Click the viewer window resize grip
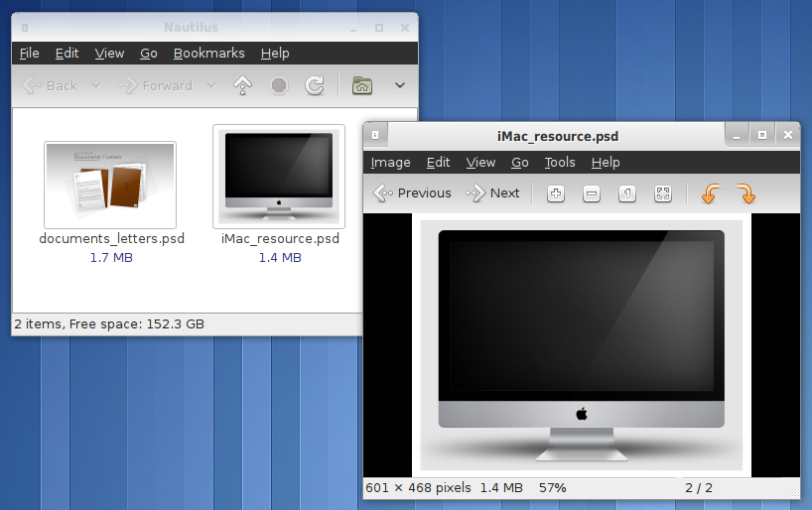 pos(794,492)
